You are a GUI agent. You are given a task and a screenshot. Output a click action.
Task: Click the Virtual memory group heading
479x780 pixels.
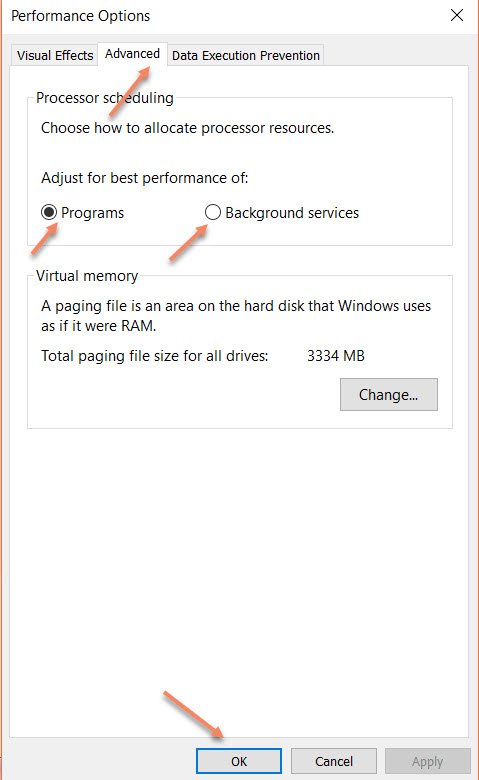87,276
